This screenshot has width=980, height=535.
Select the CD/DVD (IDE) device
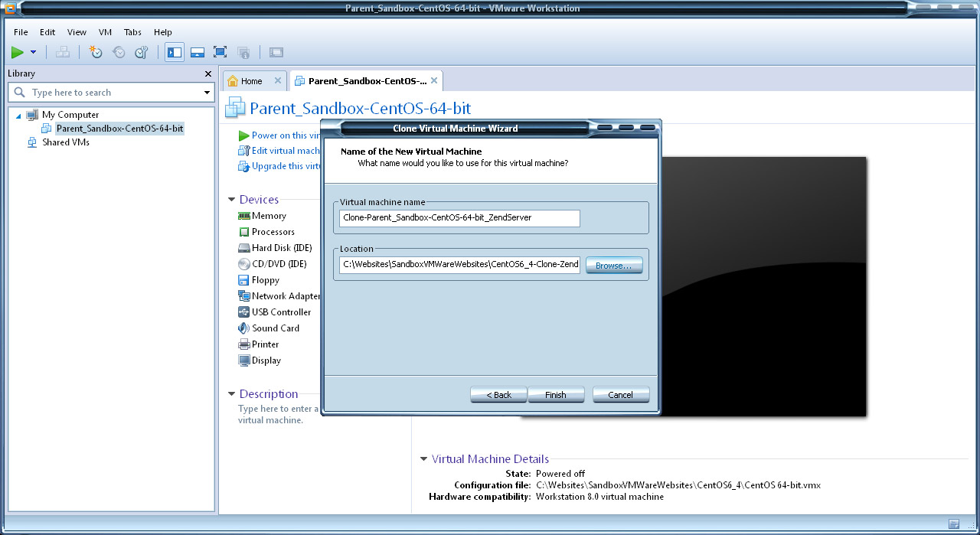[x=273, y=264]
